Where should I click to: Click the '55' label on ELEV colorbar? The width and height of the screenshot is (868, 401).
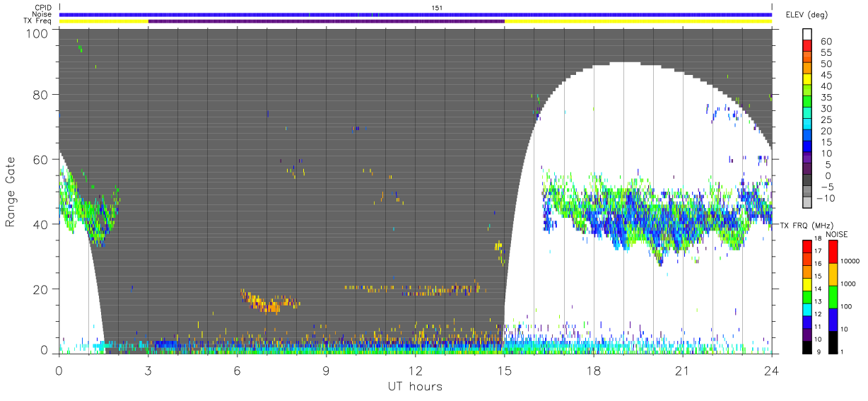[x=825, y=52]
